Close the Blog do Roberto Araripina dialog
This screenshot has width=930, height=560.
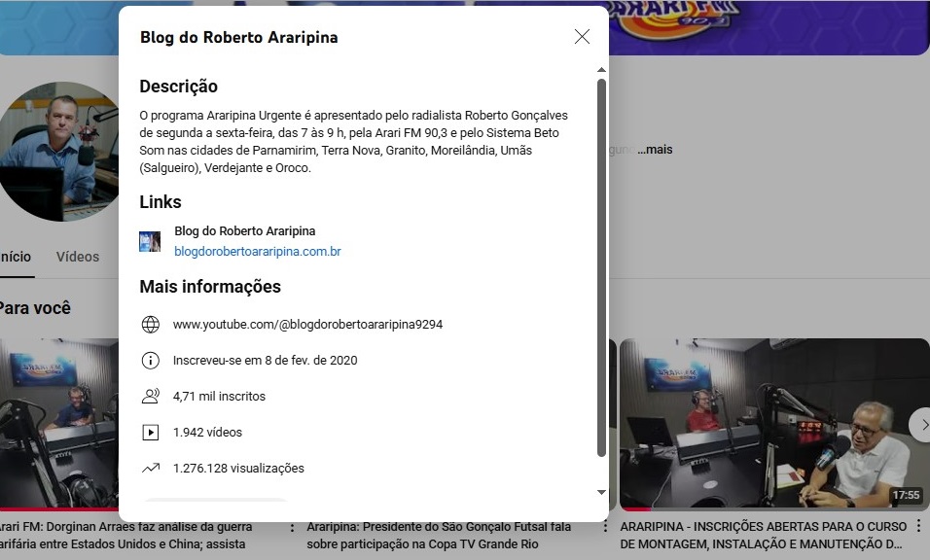click(x=582, y=37)
